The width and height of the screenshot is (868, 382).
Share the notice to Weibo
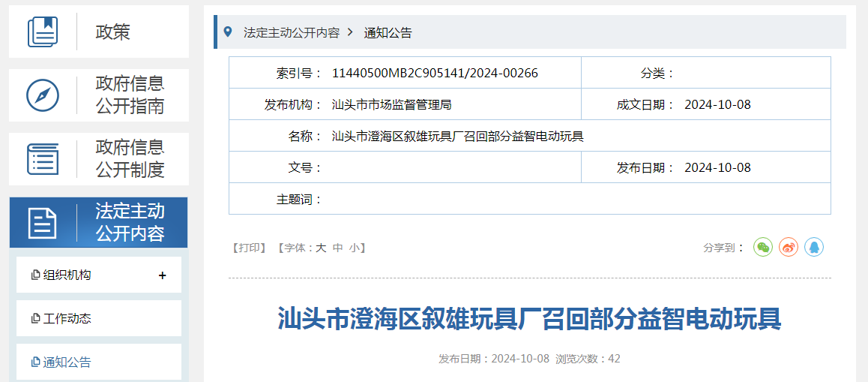pyautogui.click(x=789, y=247)
